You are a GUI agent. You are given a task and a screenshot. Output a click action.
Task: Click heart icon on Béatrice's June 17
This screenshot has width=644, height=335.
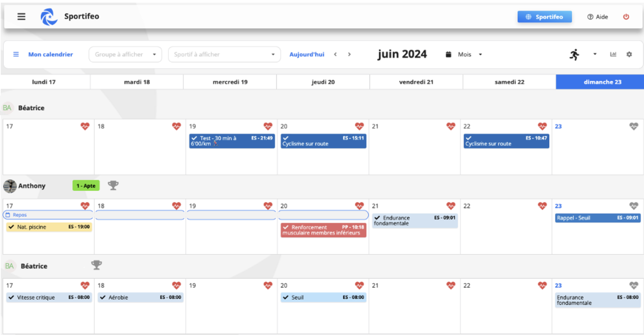[85, 126]
